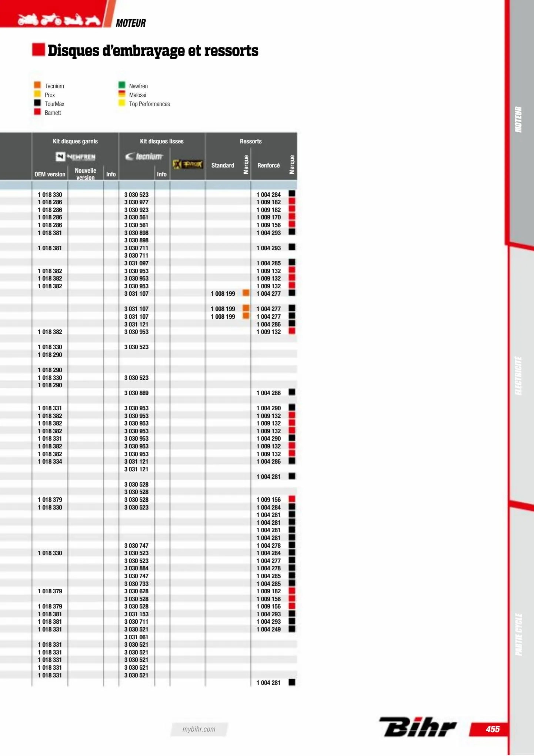Click the TourMax legend label

point(54,104)
